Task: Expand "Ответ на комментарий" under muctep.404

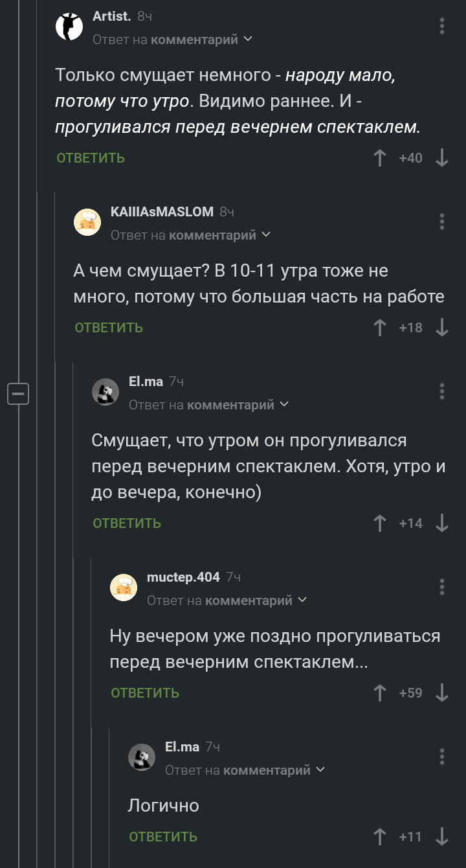Action: tap(227, 601)
